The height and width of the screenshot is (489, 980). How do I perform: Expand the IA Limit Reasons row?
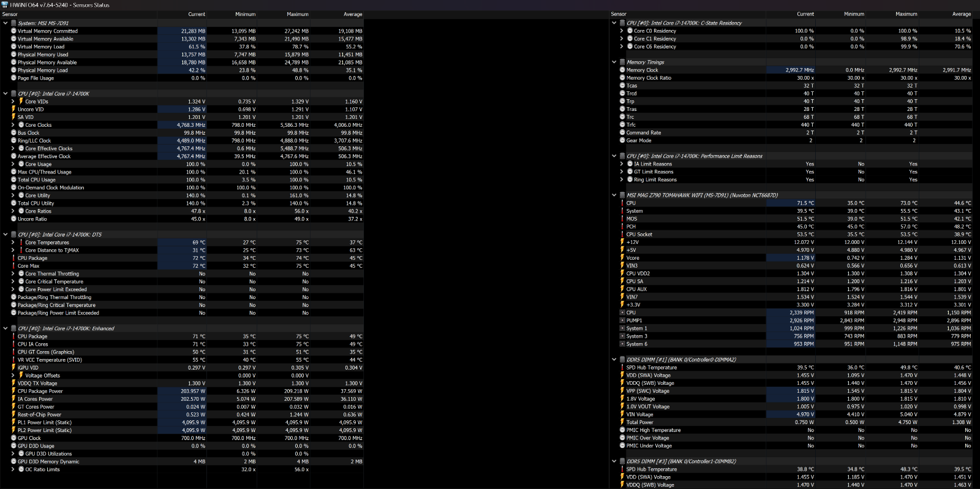tap(622, 164)
